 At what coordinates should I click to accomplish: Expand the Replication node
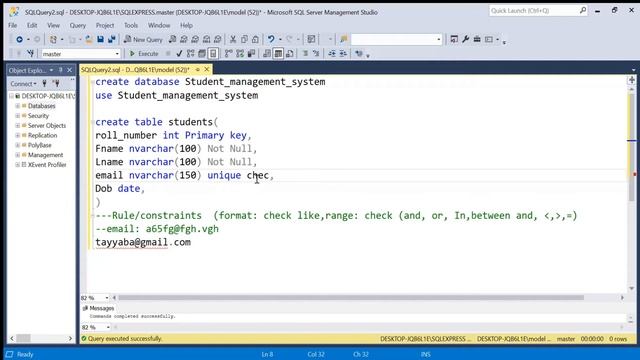tap(18, 135)
